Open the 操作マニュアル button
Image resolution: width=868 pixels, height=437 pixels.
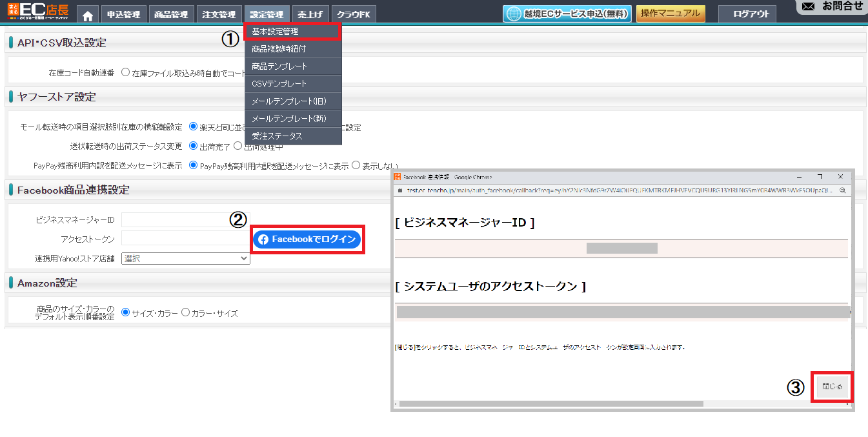click(x=671, y=14)
